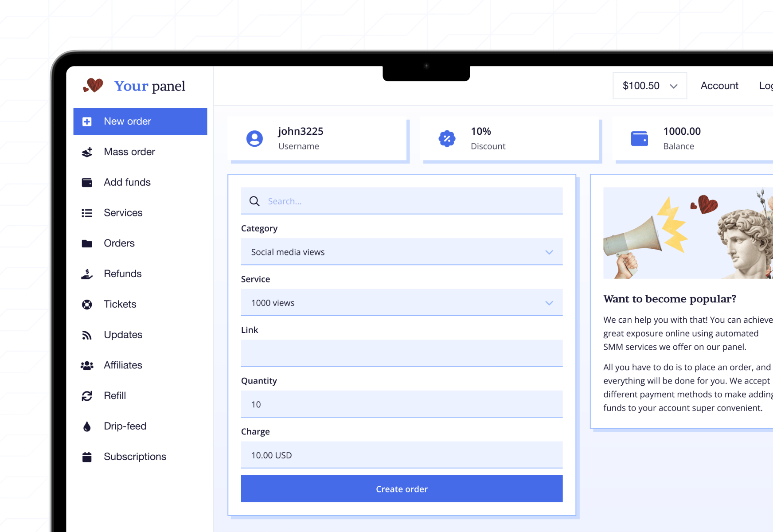Viewport: 773px width, 532px height.
Task: Open the Account link in header
Action: point(719,86)
